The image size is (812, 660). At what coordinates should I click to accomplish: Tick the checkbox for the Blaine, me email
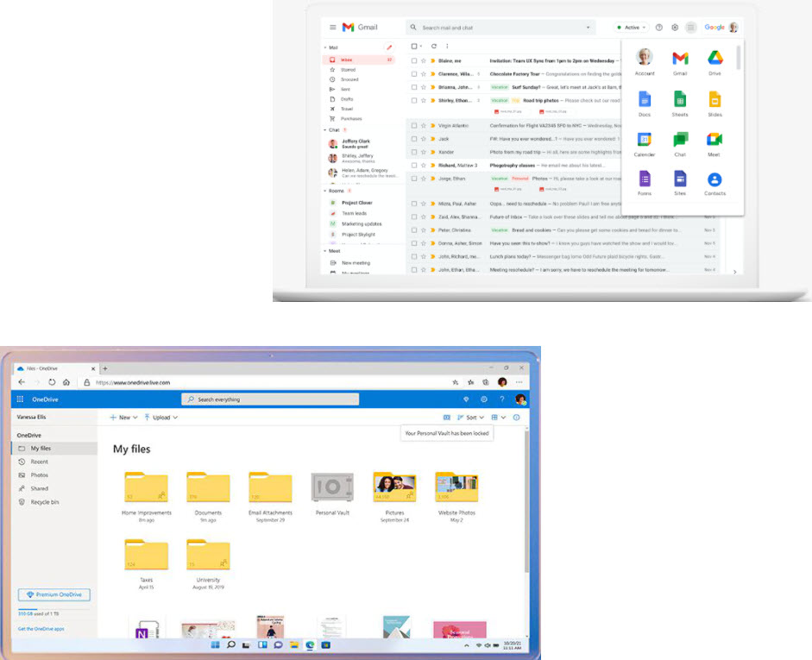coord(414,60)
